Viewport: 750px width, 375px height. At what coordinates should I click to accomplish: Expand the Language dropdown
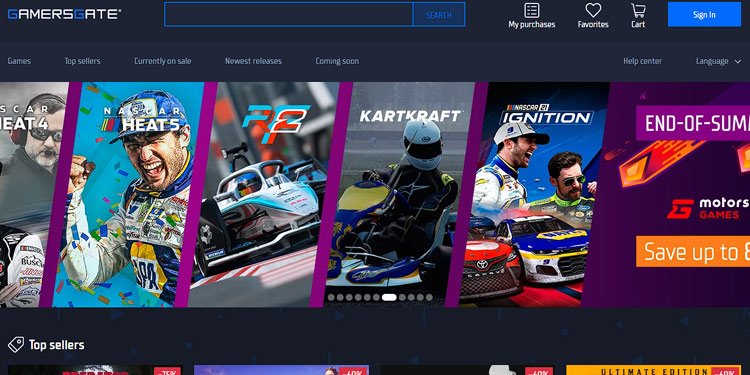718,61
